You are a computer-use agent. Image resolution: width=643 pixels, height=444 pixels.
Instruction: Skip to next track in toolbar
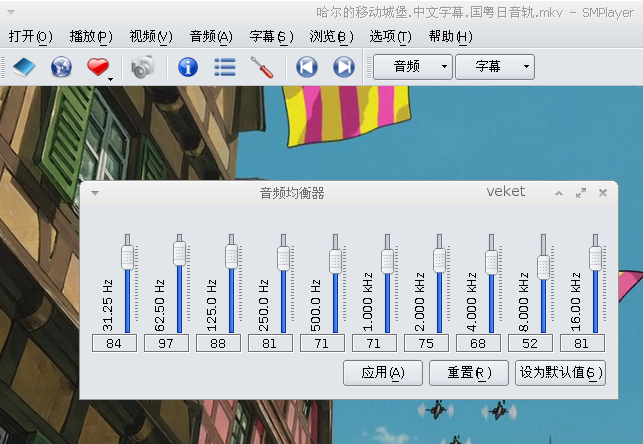[344, 67]
